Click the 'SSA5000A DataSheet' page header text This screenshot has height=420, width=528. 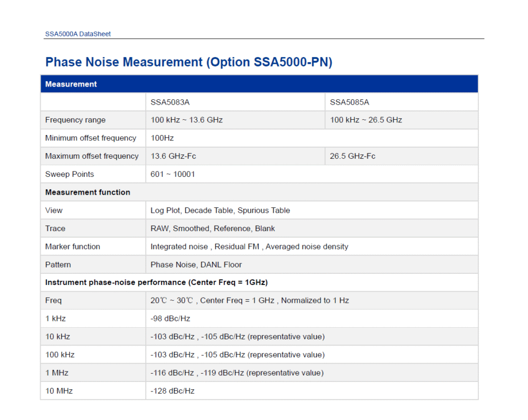click(78, 34)
